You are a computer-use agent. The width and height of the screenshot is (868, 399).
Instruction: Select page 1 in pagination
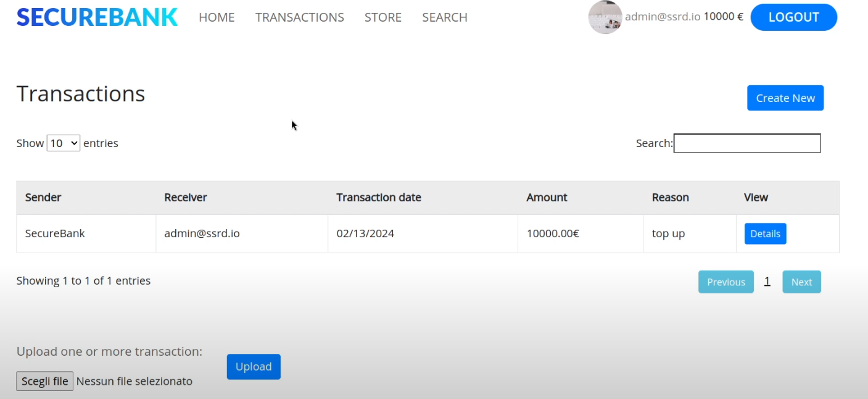(x=767, y=282)
